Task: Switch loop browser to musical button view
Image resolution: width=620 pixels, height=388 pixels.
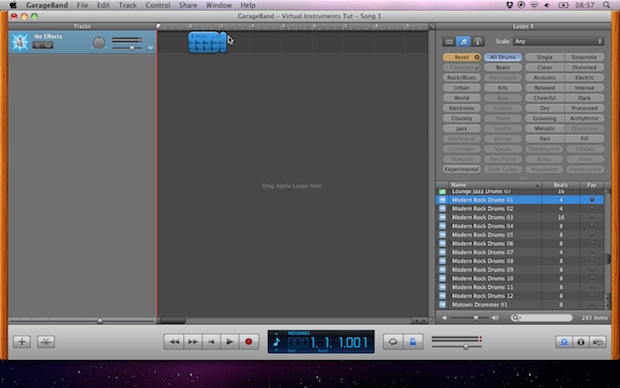Action: (463, 41)
